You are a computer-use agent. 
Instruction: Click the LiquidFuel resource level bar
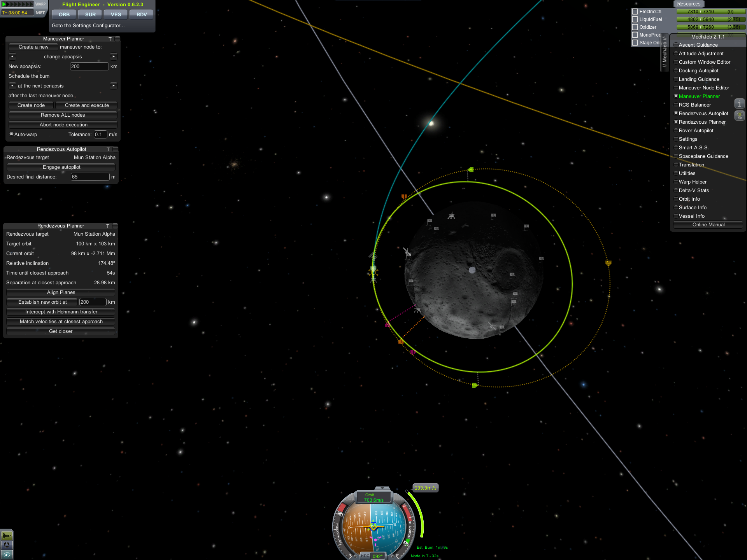[711, 19]
